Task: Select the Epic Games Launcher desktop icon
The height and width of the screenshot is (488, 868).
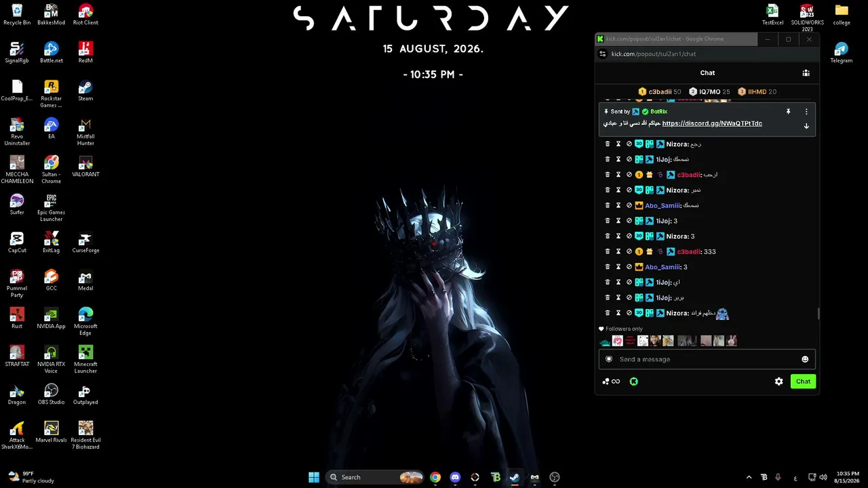Action: click(52, 209)
